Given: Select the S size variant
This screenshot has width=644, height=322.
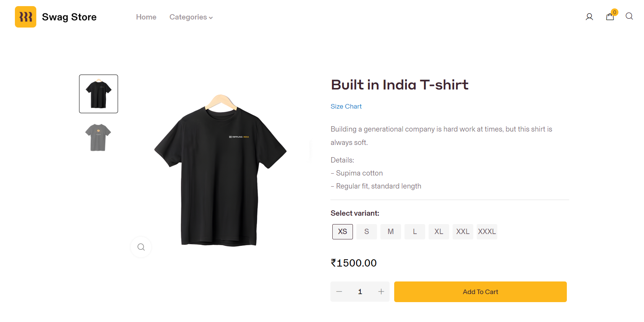Looking at the screenshot, I should [x=367, y=232].
